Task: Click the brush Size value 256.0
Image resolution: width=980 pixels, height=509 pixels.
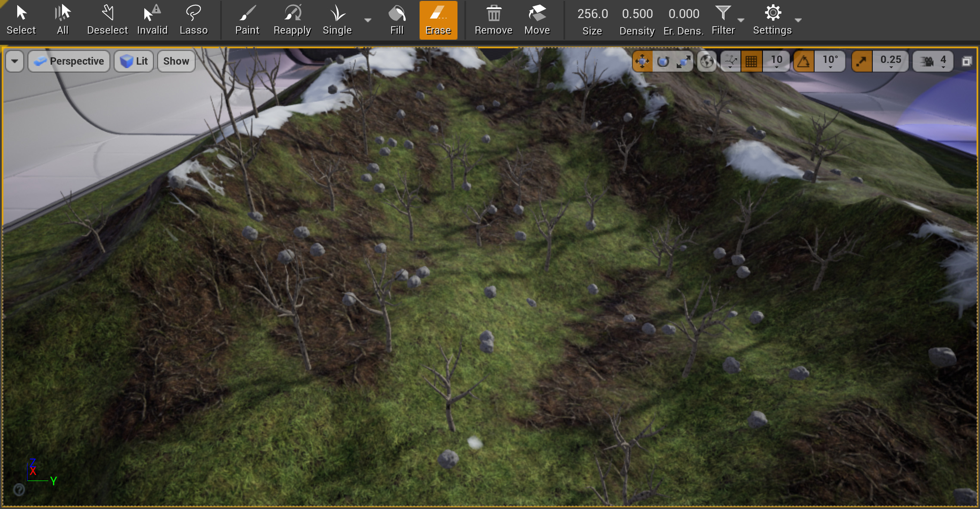Action: (x=592, y=14)
